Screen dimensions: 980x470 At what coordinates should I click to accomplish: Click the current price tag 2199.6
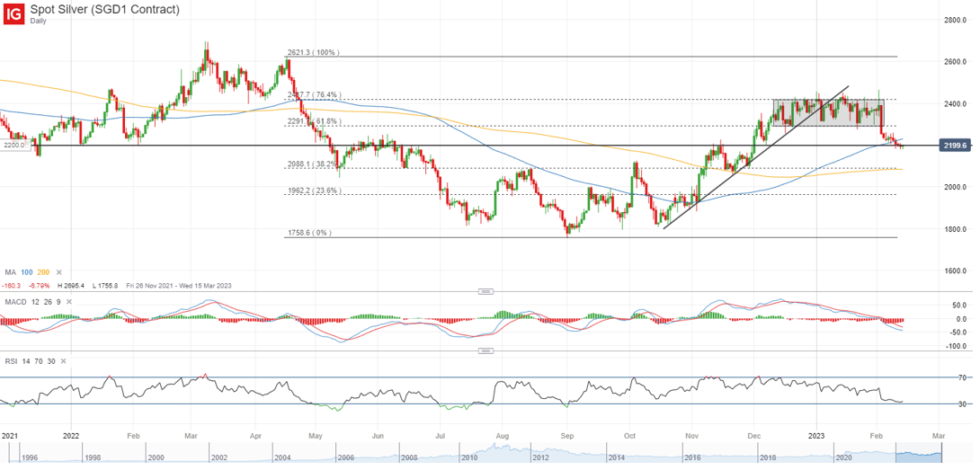pos(954,146)
